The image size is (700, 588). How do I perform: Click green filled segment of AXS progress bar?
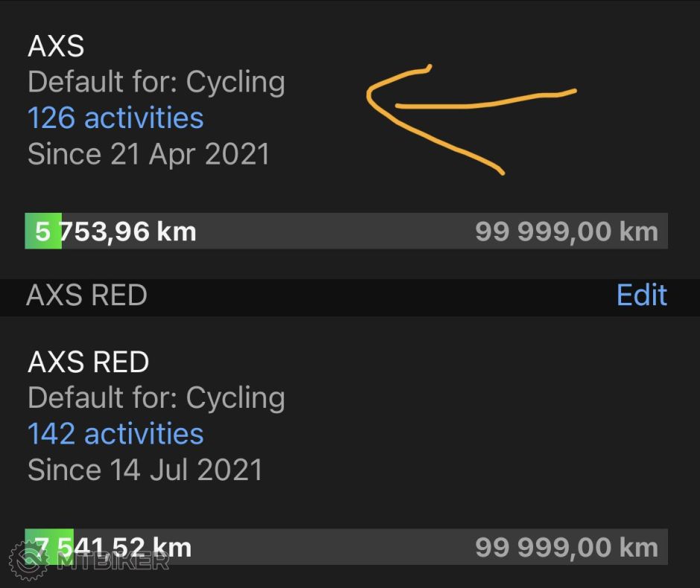pos(43,231)
